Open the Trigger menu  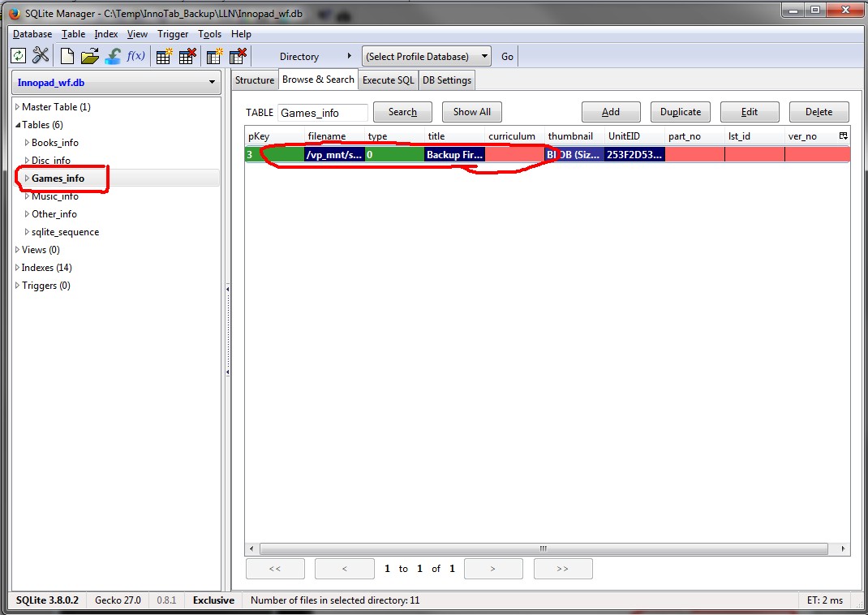[x=173, y=34]
